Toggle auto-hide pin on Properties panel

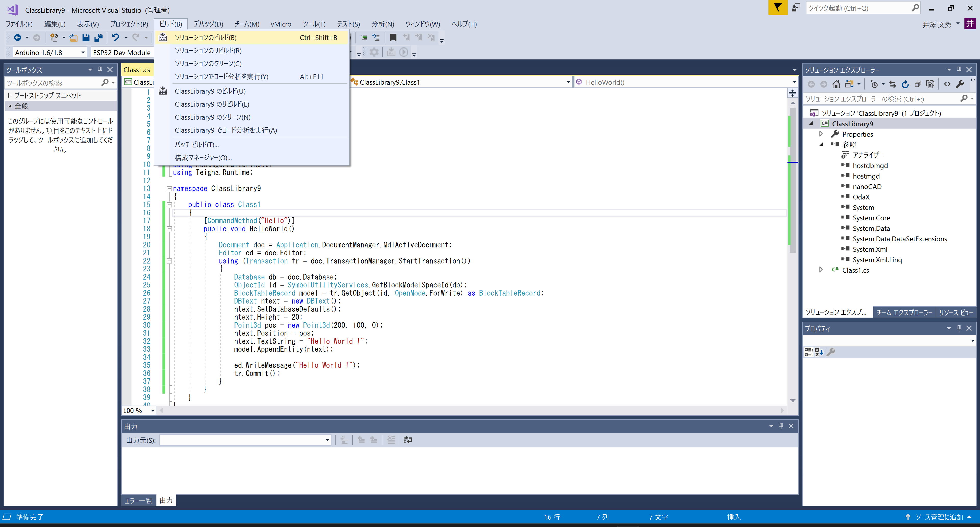[x=959, y=328]
